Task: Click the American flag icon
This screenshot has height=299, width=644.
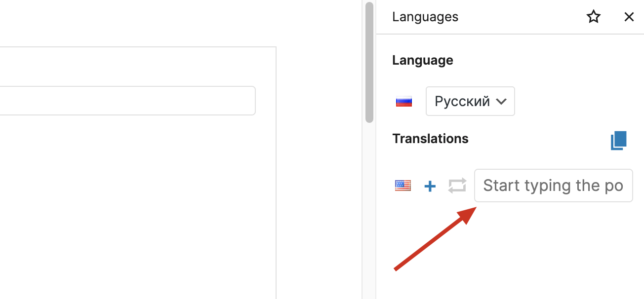Action: pyautogui.click(x=402, y=185)
